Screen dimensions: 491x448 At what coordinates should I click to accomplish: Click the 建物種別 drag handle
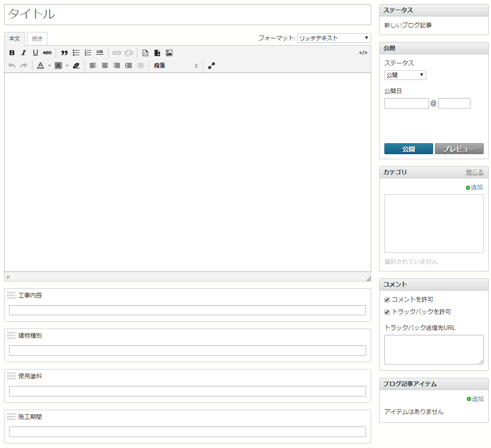[x=11, y=335]
